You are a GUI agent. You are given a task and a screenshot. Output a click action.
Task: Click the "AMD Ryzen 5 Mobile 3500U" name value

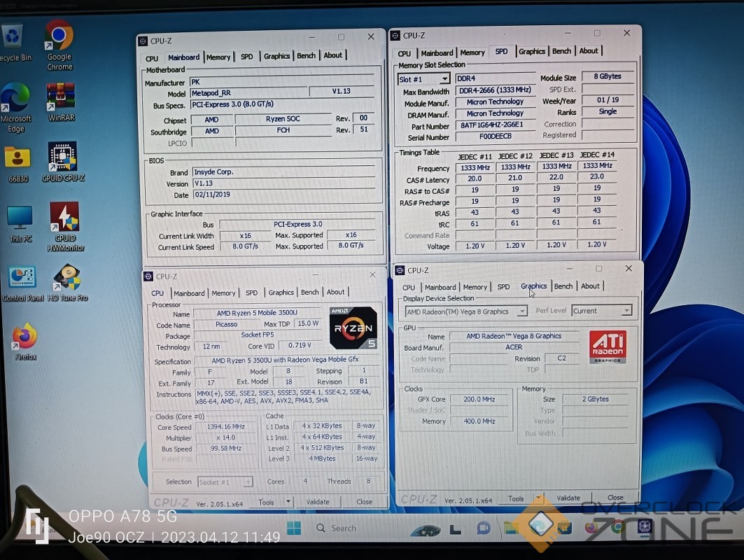[257, 313]
